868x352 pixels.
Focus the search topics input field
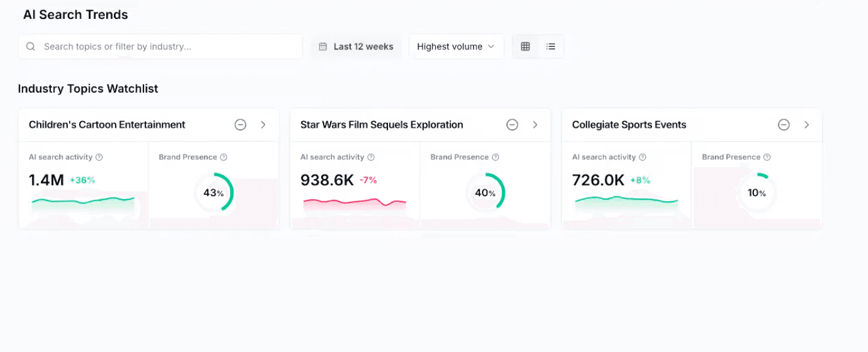point(160,47)
